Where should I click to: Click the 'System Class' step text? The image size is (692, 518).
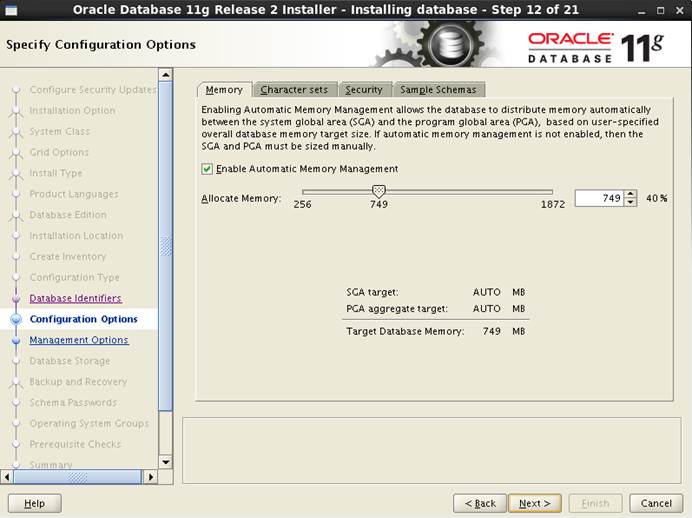pyautogui.click(x=60, y=131)
